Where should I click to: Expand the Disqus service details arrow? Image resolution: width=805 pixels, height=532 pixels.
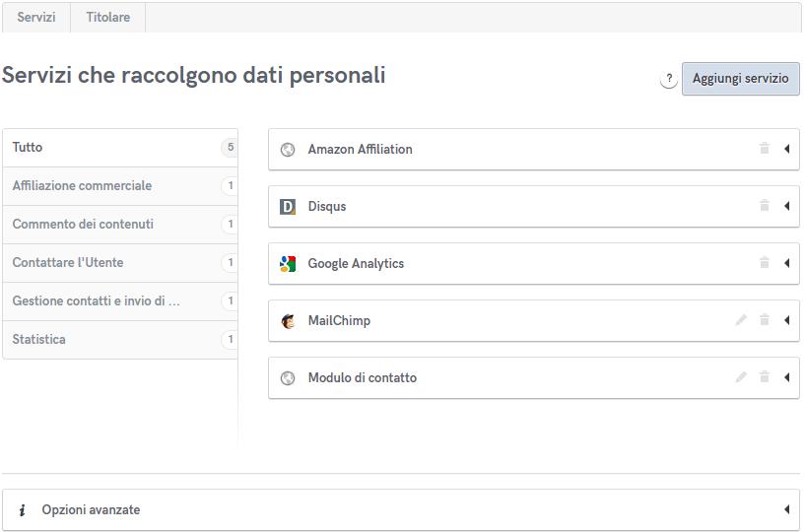click(787, 206)
